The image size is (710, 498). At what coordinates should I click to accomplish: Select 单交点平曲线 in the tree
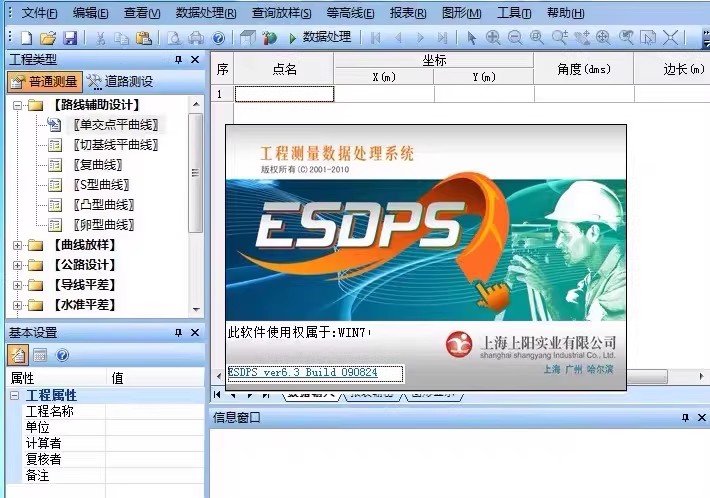[116, 124]
